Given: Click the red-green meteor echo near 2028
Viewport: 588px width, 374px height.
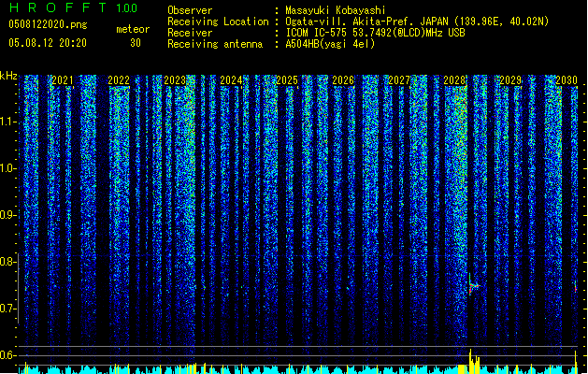Looking at the screenshot, I should 472,286.
